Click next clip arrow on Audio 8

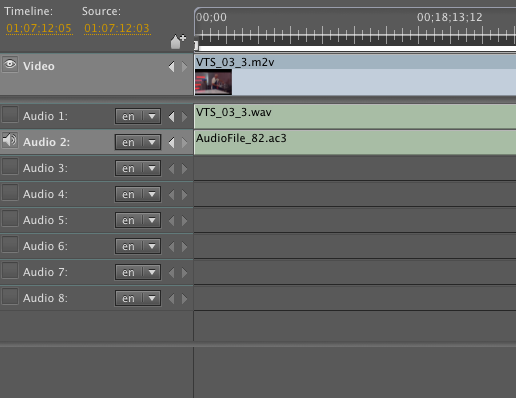click(184, 299)
